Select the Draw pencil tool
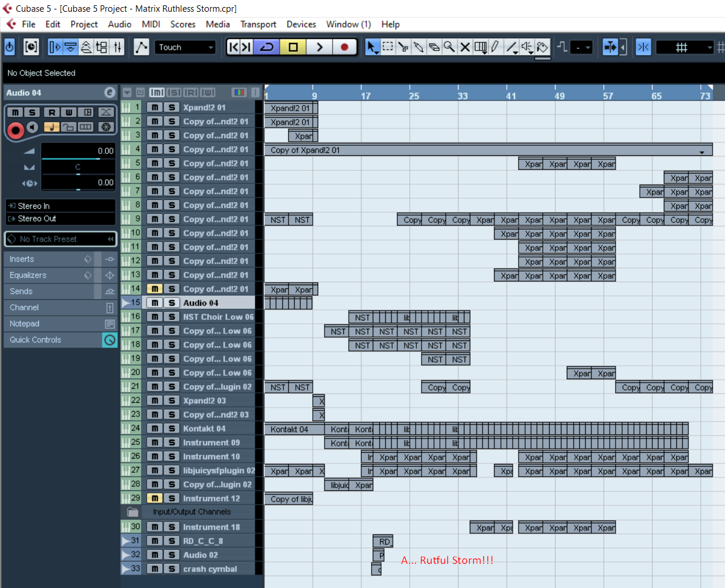This screenshot has width=725, height=588. tap(495, 47)
